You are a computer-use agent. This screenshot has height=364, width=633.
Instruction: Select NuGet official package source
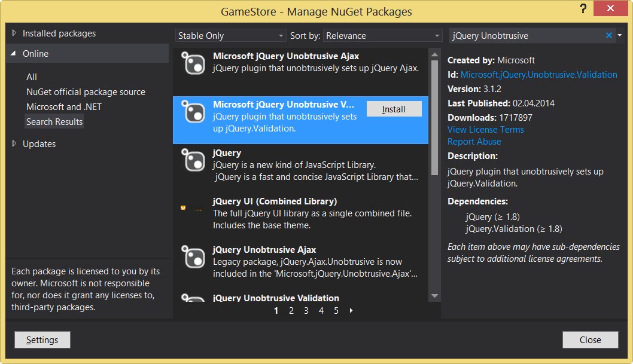click(86, 92)
